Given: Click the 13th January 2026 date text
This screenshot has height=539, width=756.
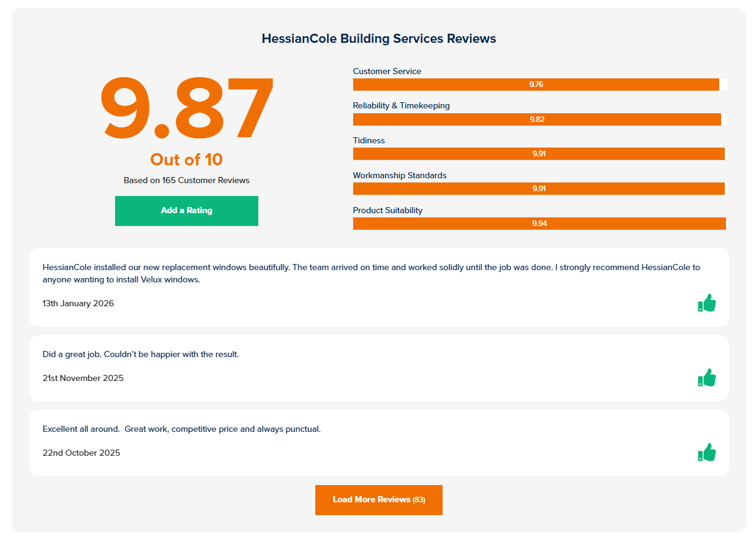Looking at the screenshot, I should pyautogui.click(x=78, y=303).
